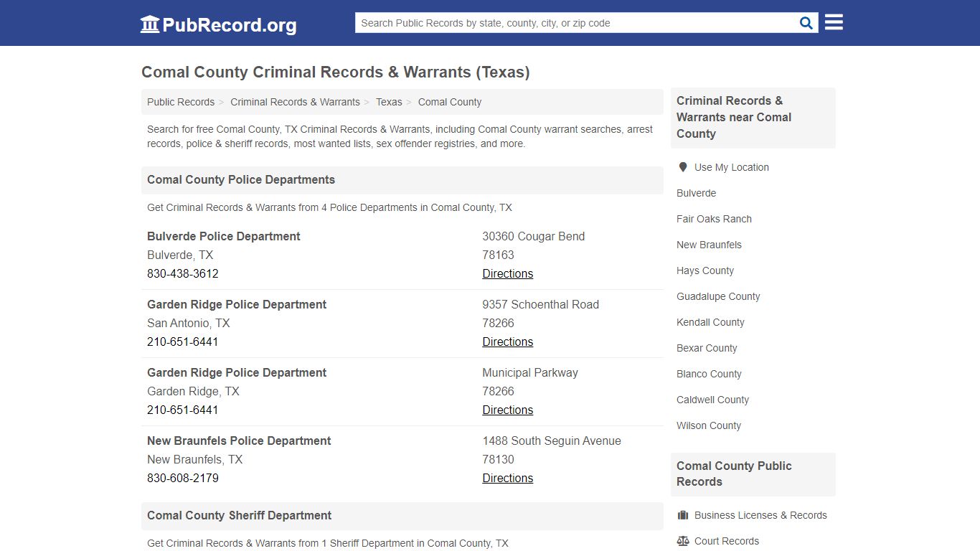Open Hays County nearby link

pyautogui.click(x=705, y=270)
